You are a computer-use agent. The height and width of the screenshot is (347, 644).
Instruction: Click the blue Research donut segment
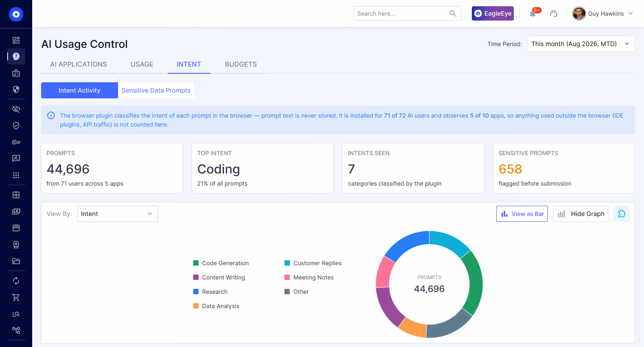point(406,244)
